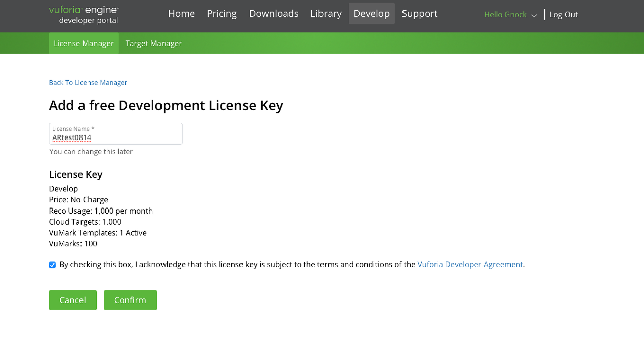Open the Home navigation item
The image size is (644, 346).
click(181, 14)
